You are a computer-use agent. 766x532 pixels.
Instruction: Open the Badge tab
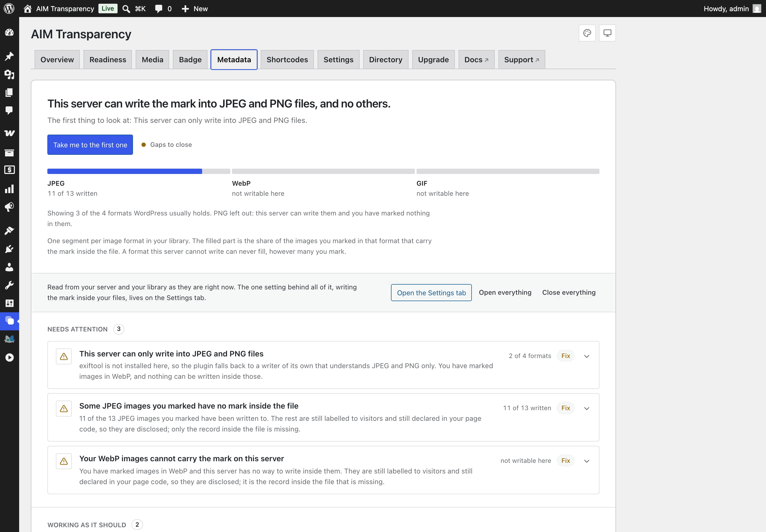click(190, 60)
